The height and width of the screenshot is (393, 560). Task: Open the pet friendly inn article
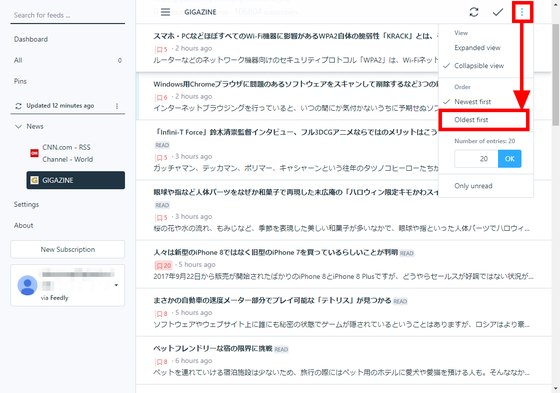click(x=213, y=348)
